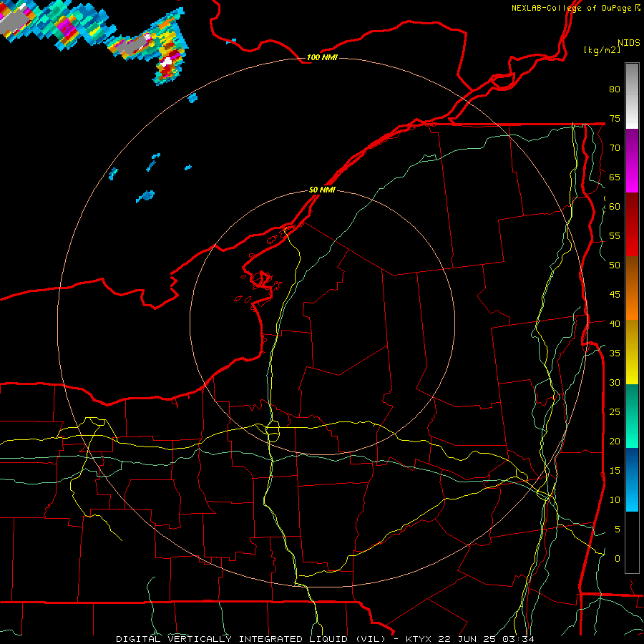Click the legend value 55
Screen dimensions: 644x644
tap(615, 235)
